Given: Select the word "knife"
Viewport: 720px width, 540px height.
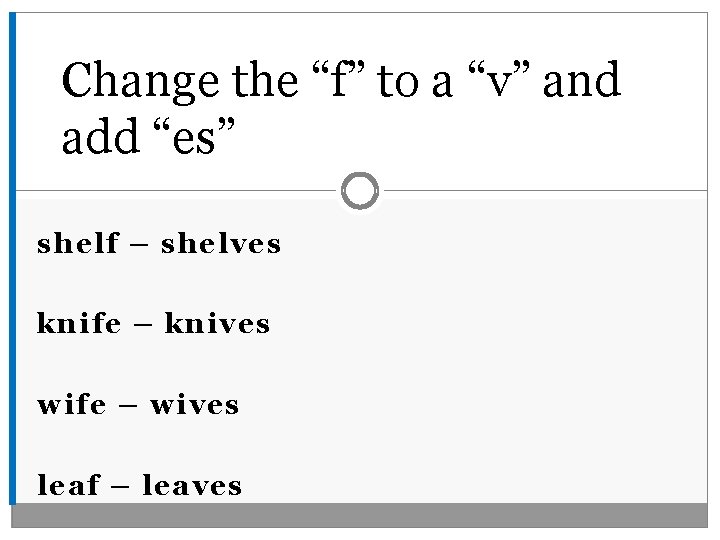Looking at the screenshot, I should (x=79, y=323).
